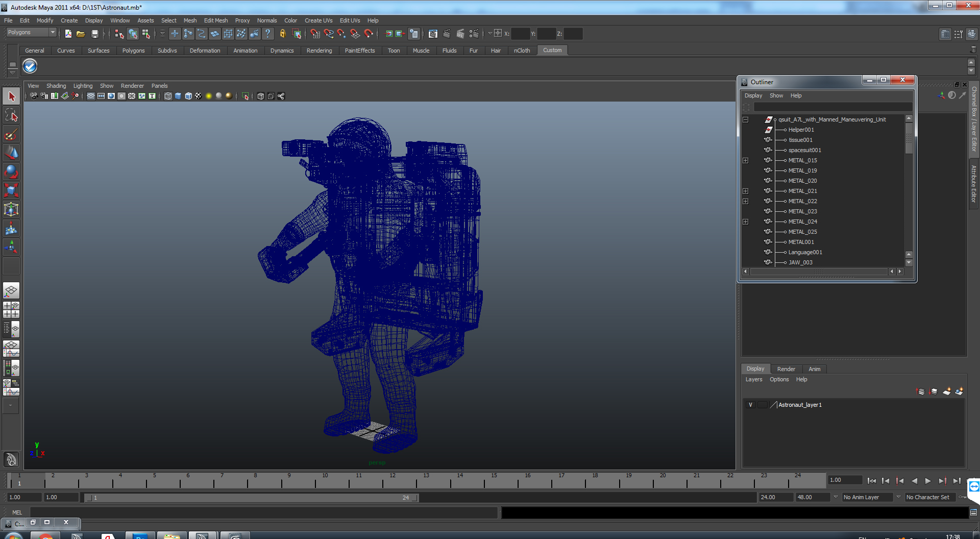Create a new scene file
This screenshot has height=539, width=980.
point(68,34)
